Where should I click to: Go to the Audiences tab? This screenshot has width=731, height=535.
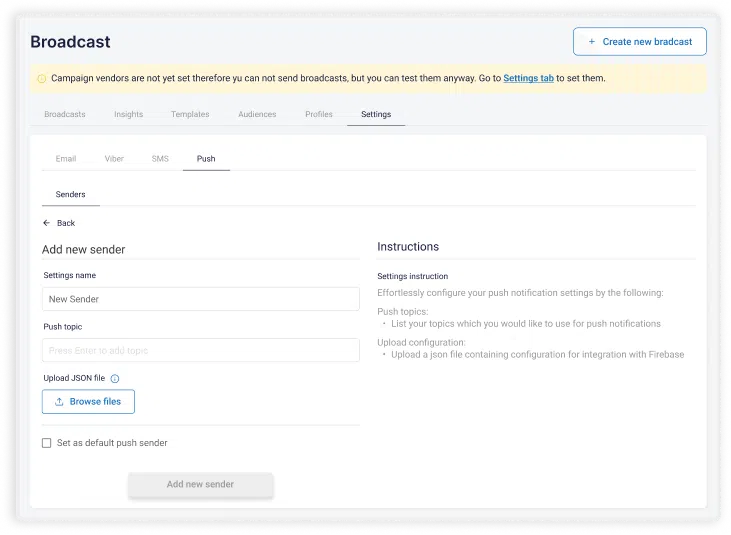pos(257,115)
